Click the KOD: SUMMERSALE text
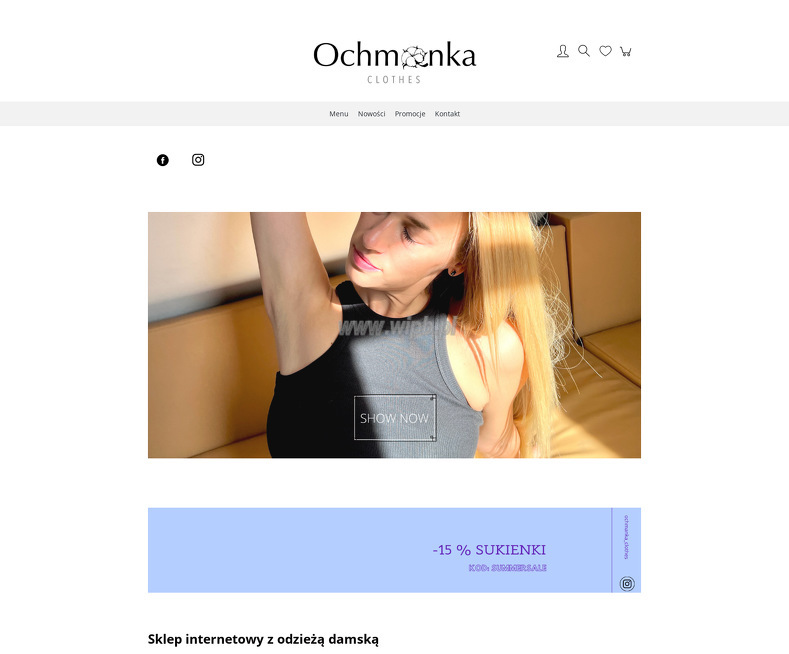Image resolution: width=789 pixels, height=654 pixels. click(x=507, y=568)
